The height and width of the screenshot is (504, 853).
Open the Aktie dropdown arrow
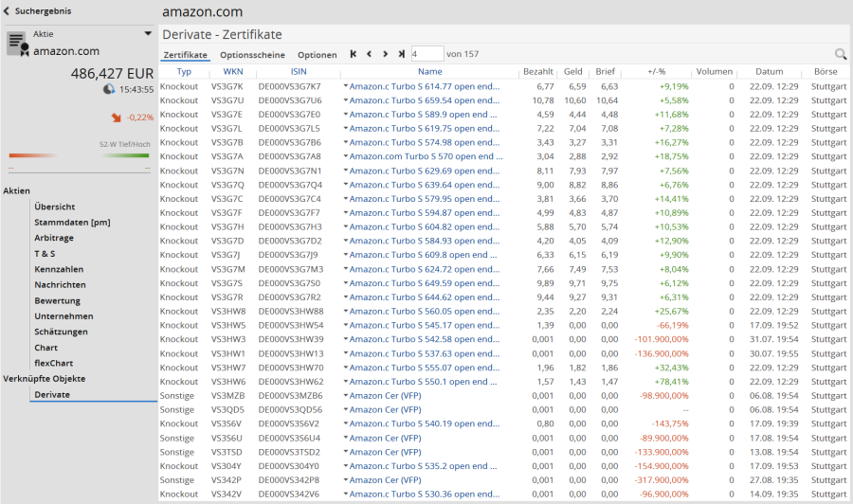click(148, 34)
